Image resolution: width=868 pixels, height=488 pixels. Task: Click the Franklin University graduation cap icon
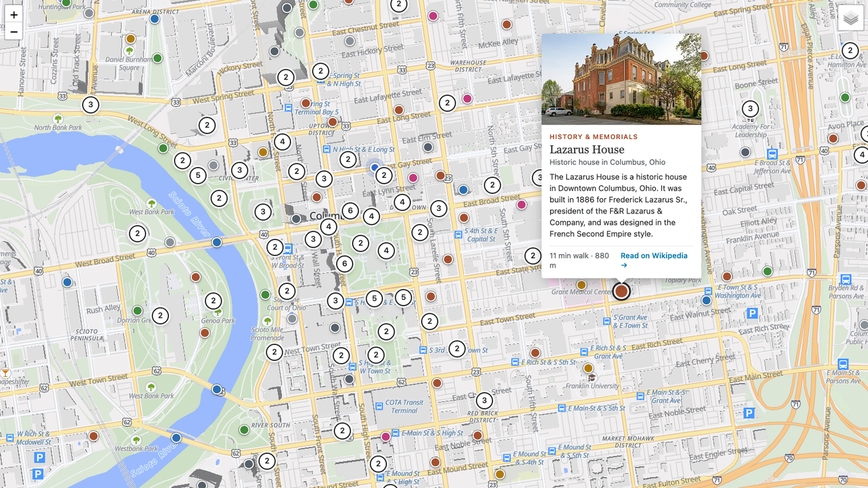pyautogui.click(x=592, y=377)
